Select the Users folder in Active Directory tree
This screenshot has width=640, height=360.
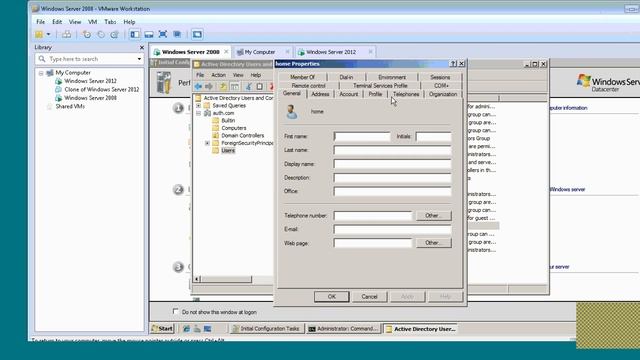point(228,151)
